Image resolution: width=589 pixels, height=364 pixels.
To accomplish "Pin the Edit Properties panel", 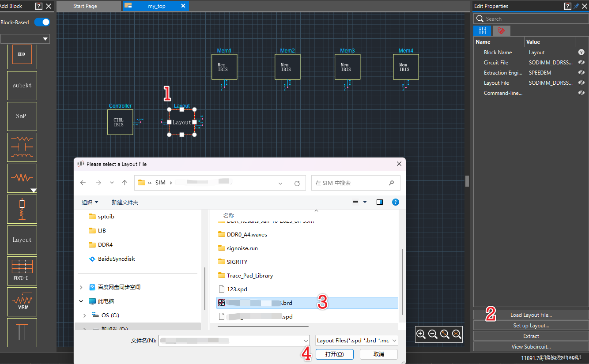I will [576, 6].
